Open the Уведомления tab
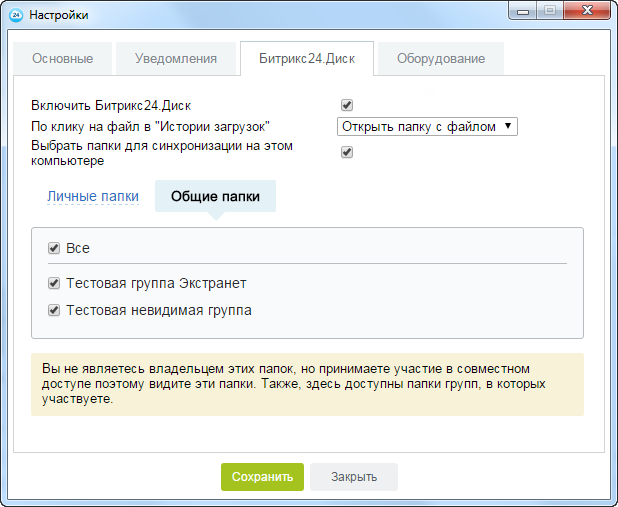 click(x=176, y=58)
